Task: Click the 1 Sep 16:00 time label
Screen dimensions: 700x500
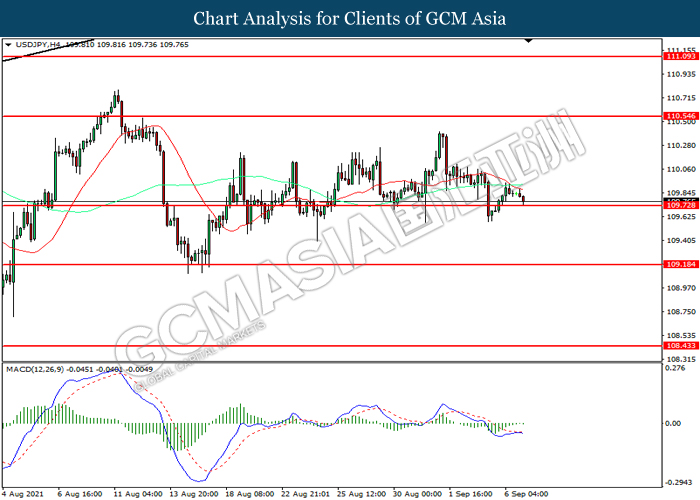Action: (x=471, y=494)
